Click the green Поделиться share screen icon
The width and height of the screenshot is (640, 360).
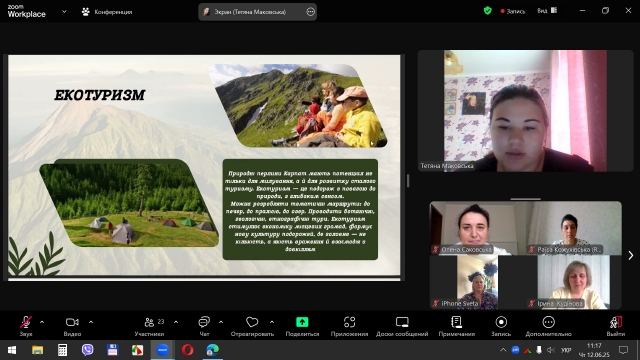(x=302, y=322)
